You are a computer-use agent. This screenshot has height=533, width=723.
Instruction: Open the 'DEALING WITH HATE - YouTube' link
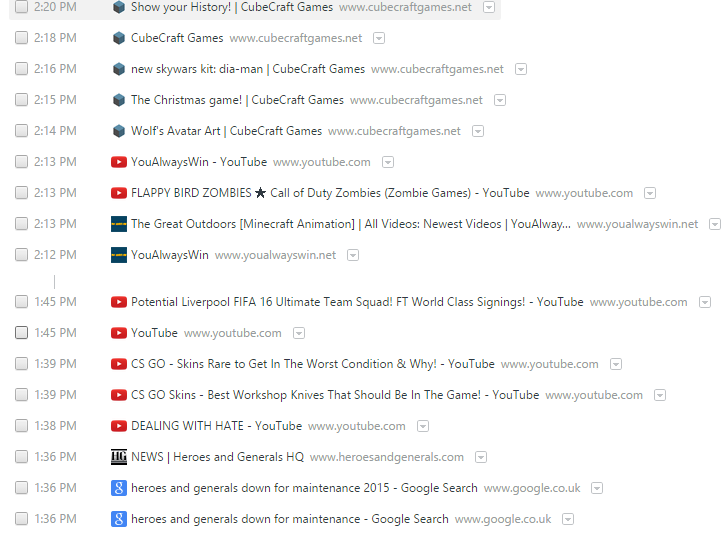(217, 426)
